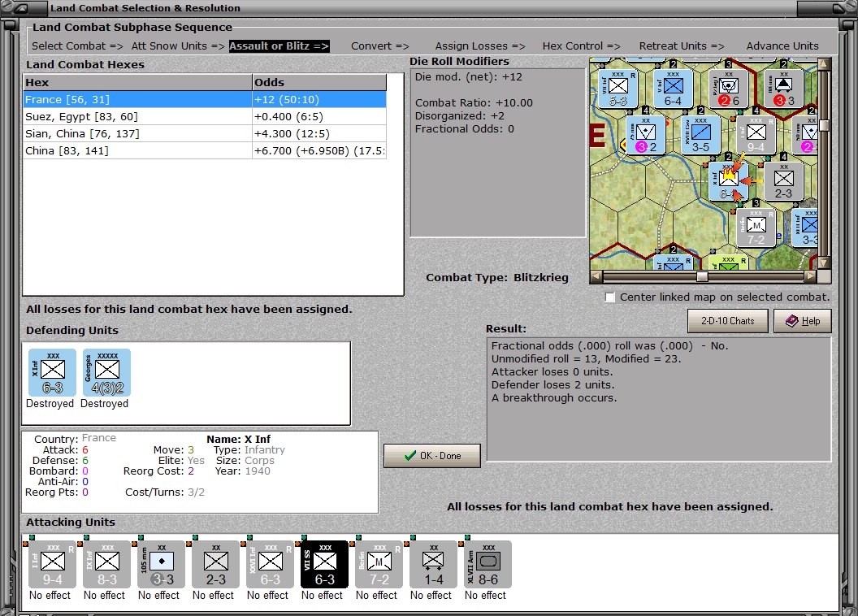Click the Cost/Turns: 3/2 detail
The width and height of the screenshot is (858, 616).
click(165, 492)
